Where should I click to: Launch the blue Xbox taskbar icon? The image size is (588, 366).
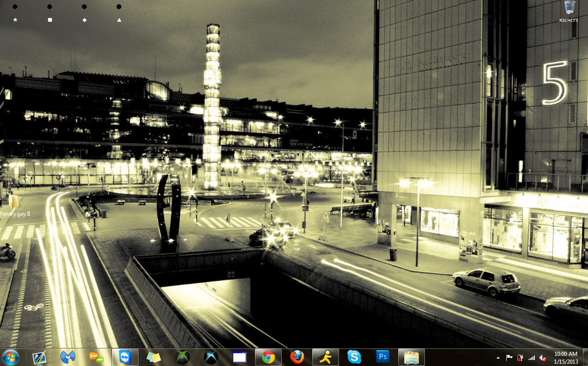click(x=211, y=357)
